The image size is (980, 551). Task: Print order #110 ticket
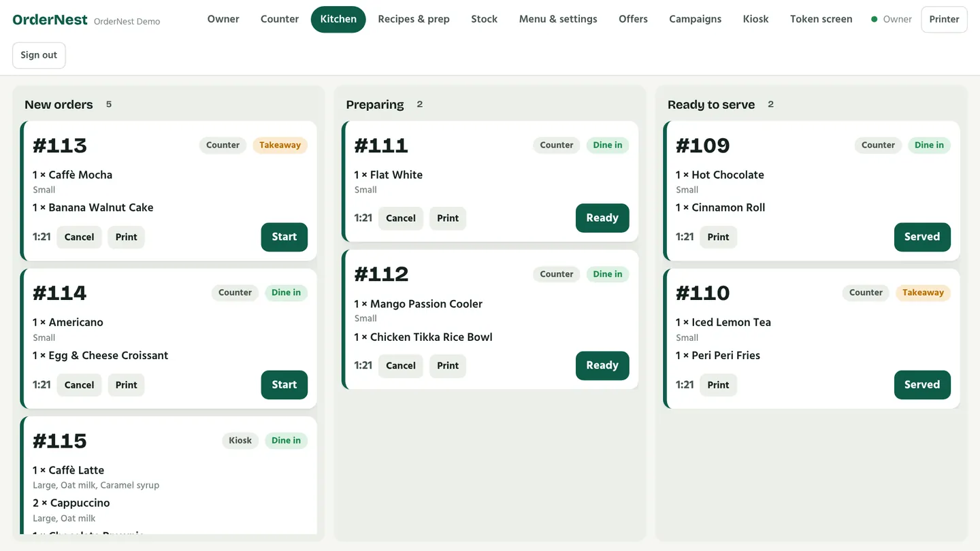click(x=718, y=385)
